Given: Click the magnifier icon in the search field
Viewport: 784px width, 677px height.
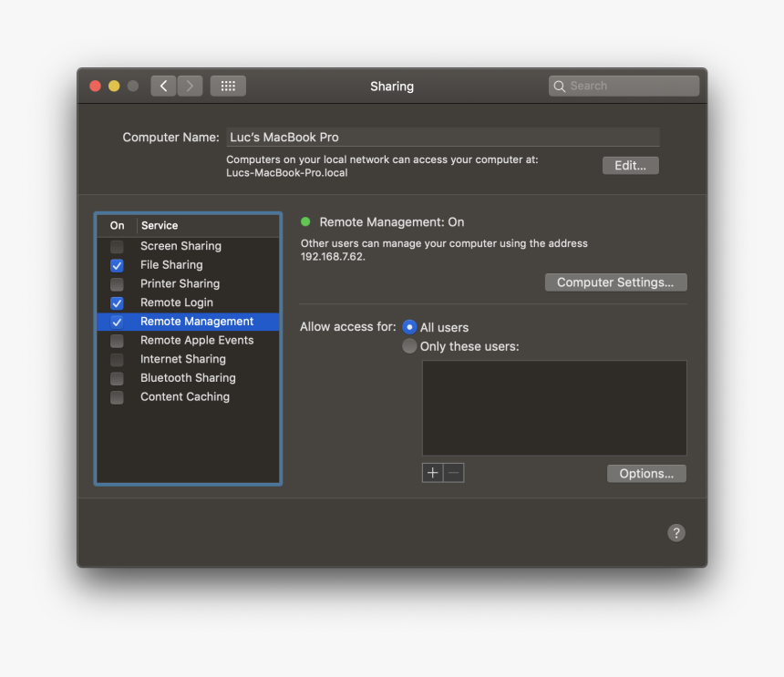Looking at the screenshot, I should point(560,87).
